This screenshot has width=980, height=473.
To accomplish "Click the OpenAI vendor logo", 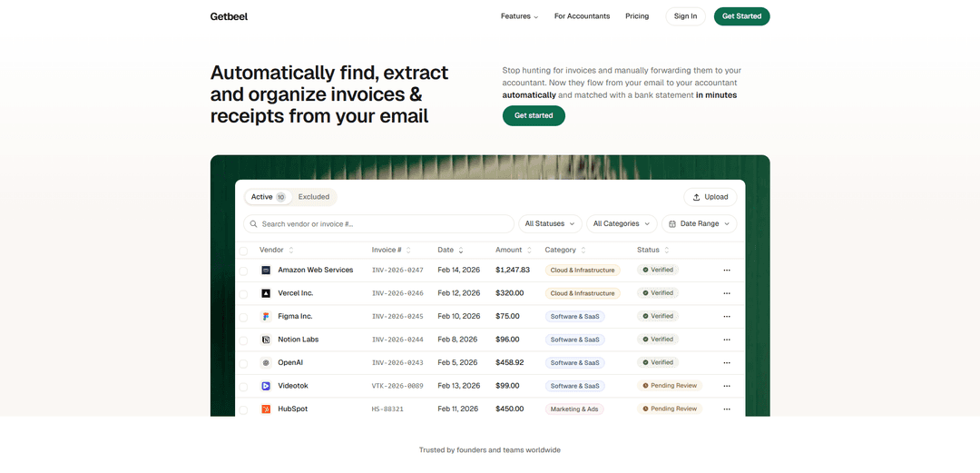I will pos(266,362).
